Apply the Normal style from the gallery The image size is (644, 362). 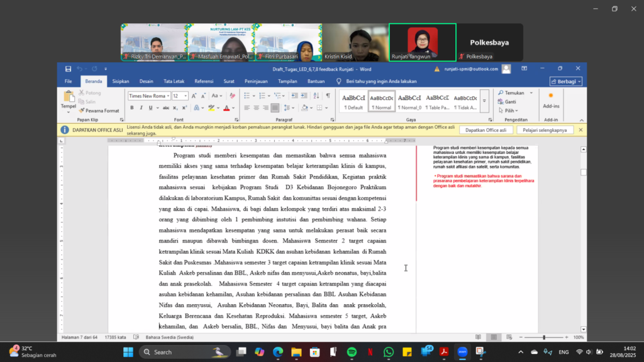tap(382, 101)
